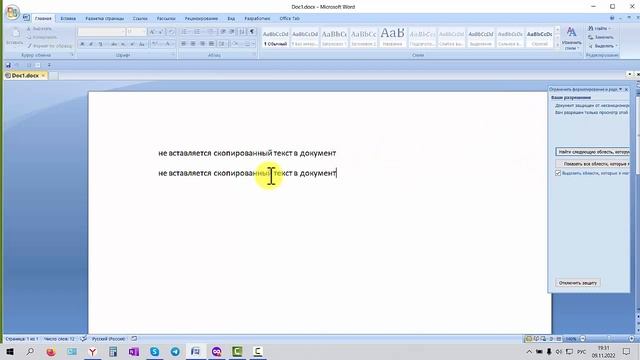Click the Office button logo
Viewport: 640px width, 360px height.
(x=12, y=13)
